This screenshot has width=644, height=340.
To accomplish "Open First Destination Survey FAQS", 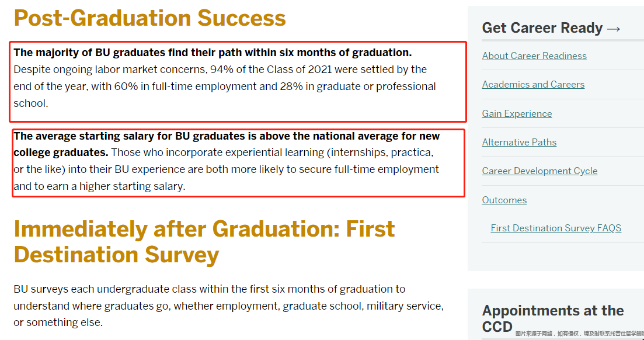I will point(556,228).
